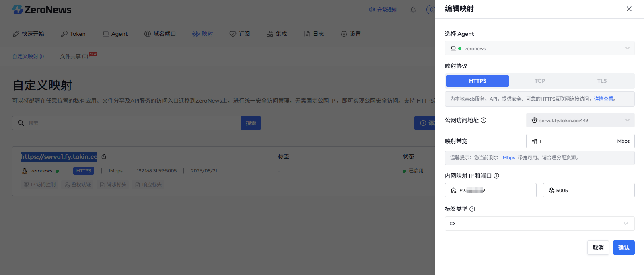The height and width of the screenshot is (275, 644).
Task: Click the share icon beside mapping URL
Action: click(104, 156)
